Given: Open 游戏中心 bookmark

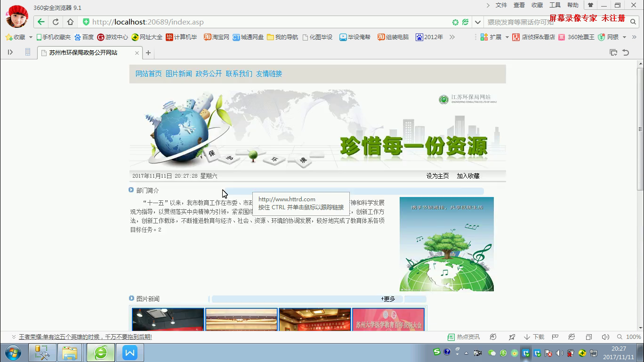Looking at the screenshot, I should coord(113,37).
